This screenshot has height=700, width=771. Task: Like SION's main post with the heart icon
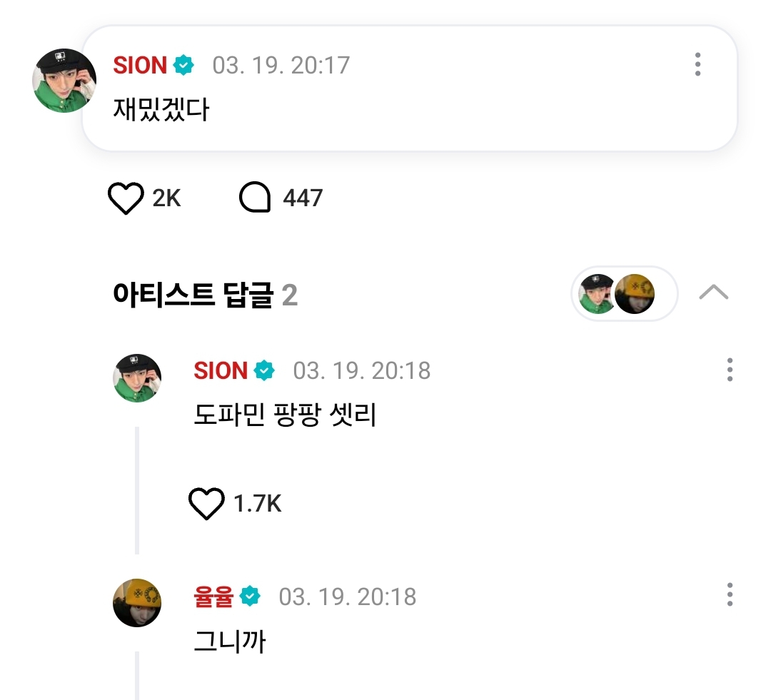(126, 198)
